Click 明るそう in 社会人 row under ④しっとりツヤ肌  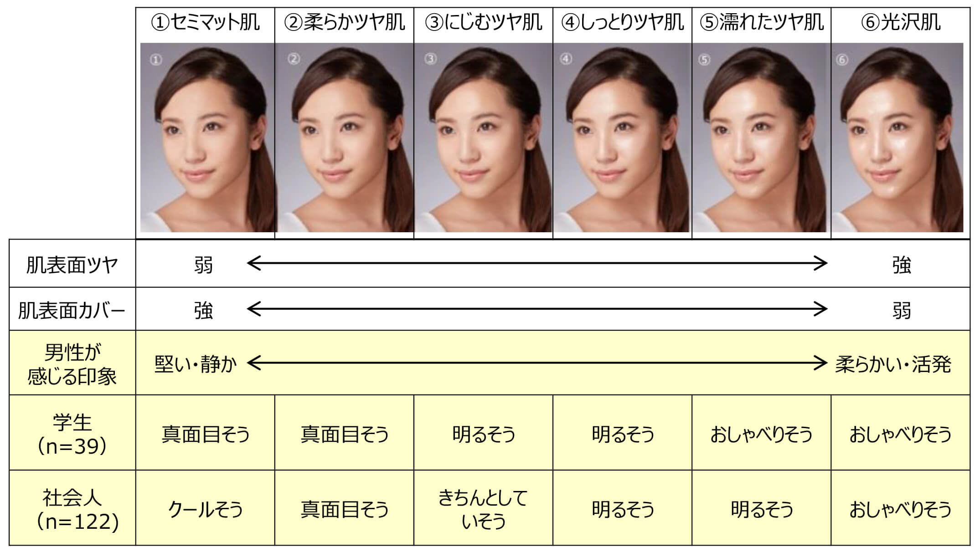tap(623, 510)
